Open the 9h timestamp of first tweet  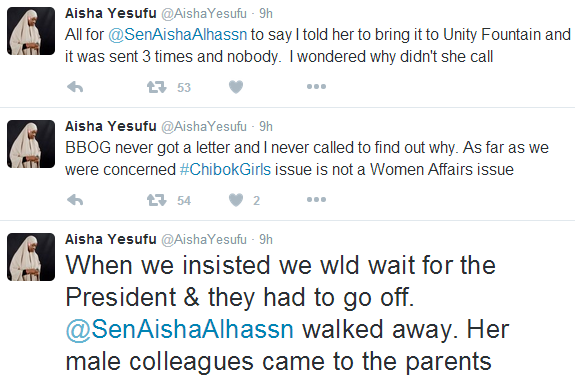point(266,14)
